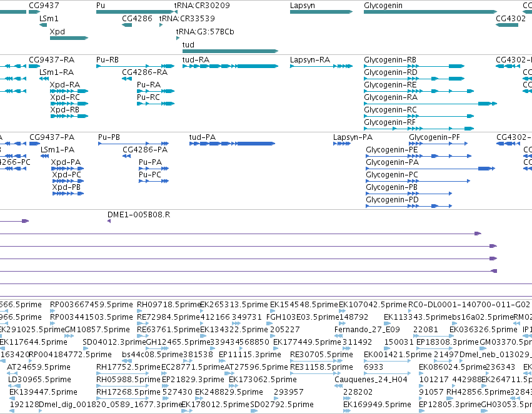This screenshot has width=532, height=414.
Task: Select the Glycogenin-RD transcript label
Action: [391, 72]
